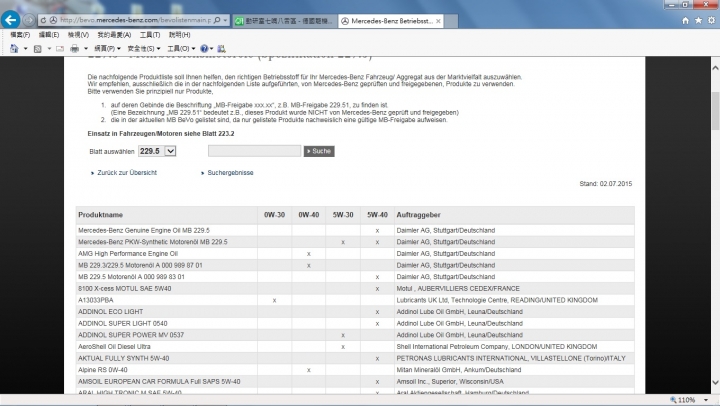720x406 pixels.
Task: Click the Mercedes star site icon in address bar
Action: click(x=53, y=20)
